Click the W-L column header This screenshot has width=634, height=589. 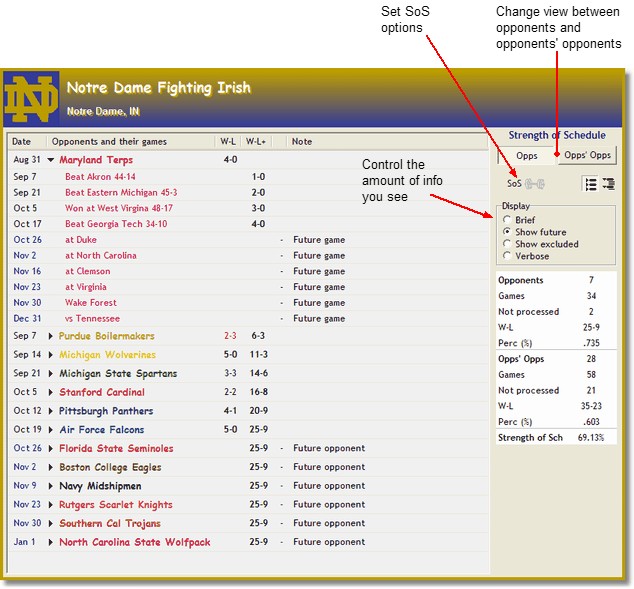(228, 141)
